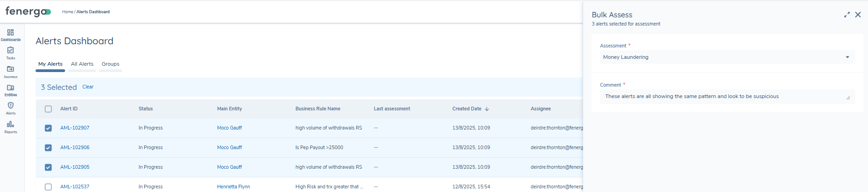Check the AML-102537 alert checkbox
This screenshot has width=868, height=192.
click(48, 187)
